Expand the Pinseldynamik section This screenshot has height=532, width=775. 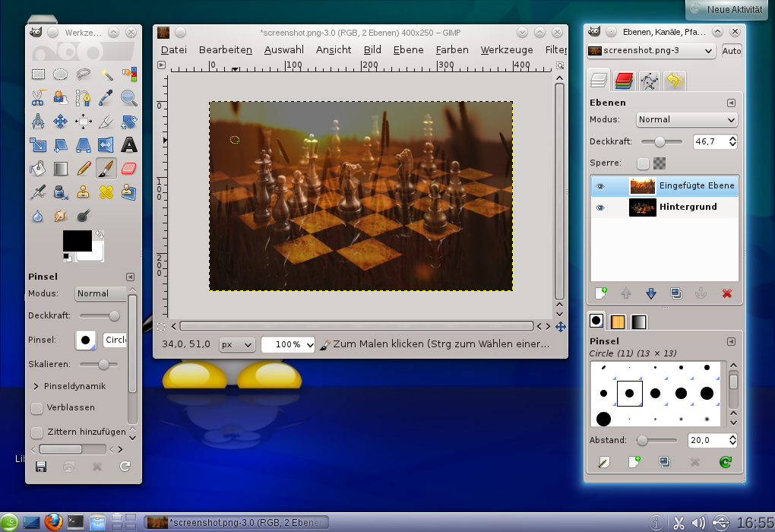[36, 386]
